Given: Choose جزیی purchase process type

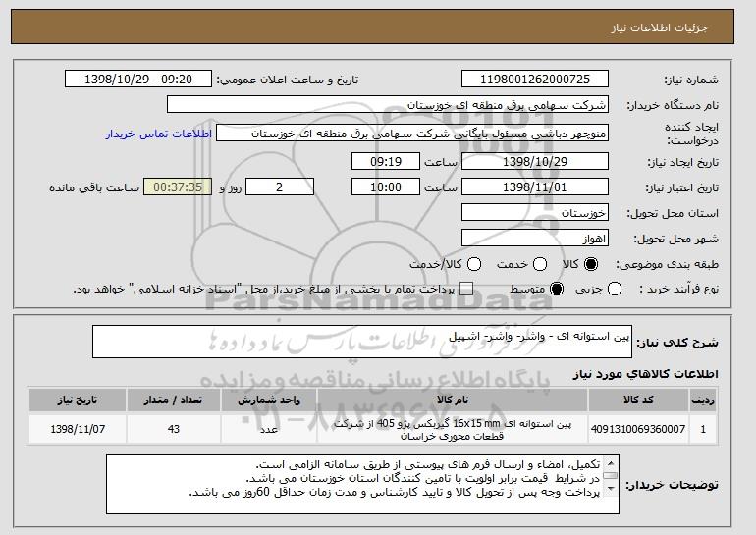Looking at the screenshot, I should click(615, 289).
